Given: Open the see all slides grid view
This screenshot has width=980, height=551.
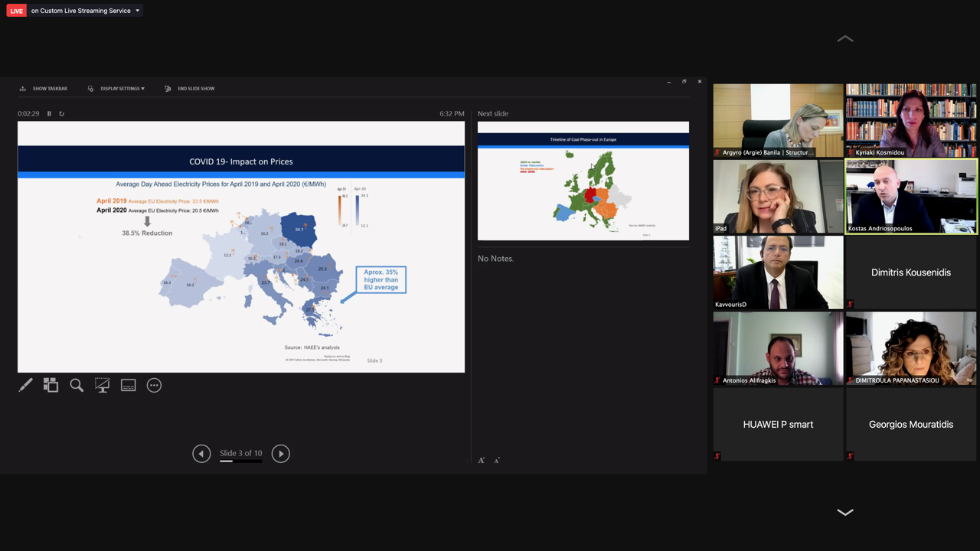Looking at the screenshot, I should (51, 386).
